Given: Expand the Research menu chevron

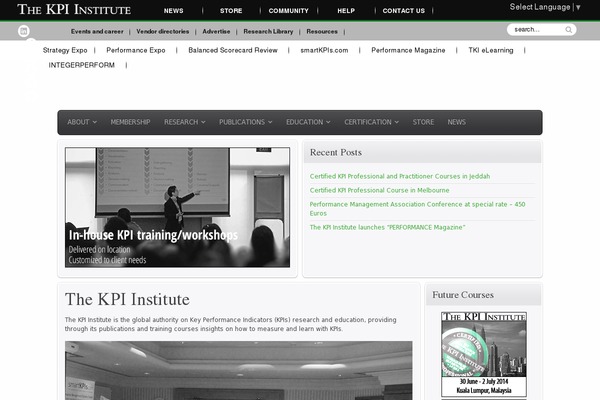Looking at the screenshot, I should pos(203,122).
